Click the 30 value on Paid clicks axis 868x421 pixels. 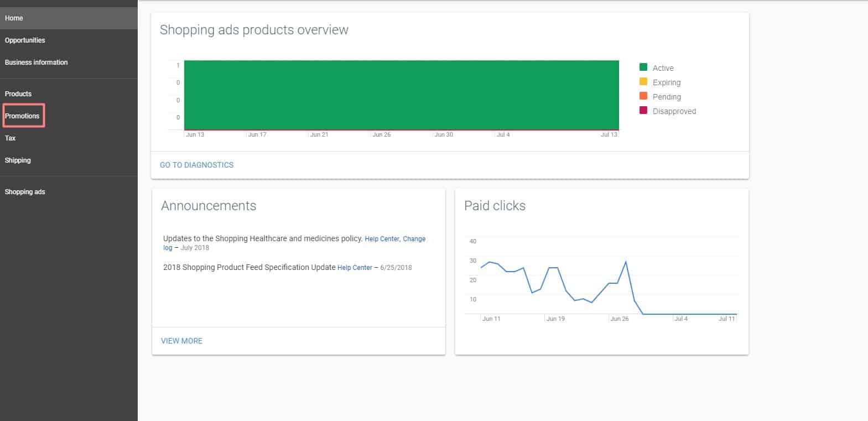point(472,261)
